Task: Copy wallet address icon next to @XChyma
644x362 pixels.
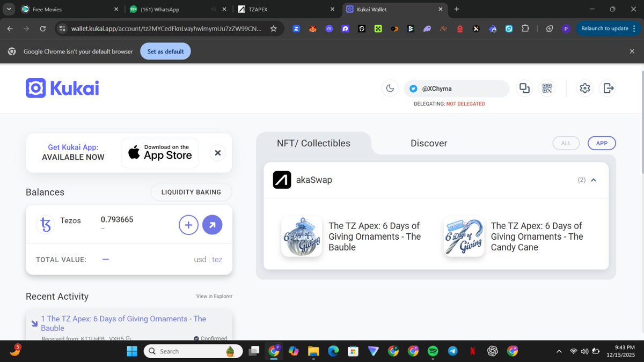Action: [x=524, y=88]
